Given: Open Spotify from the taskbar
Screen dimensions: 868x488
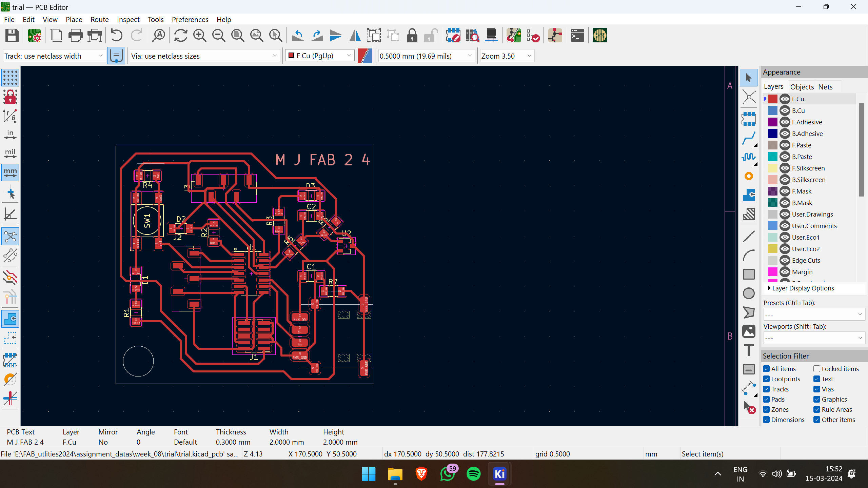Looking at the screenshot, I should (x=474, y=474).
